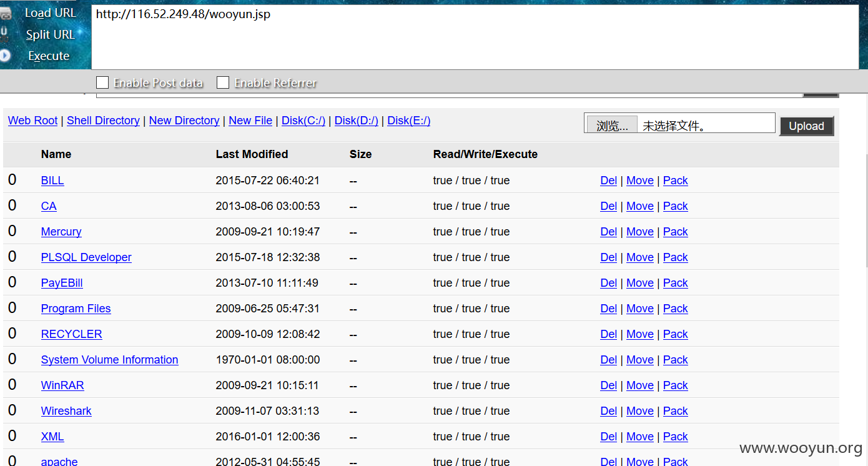Delete the BILL folder

[609, 181]
